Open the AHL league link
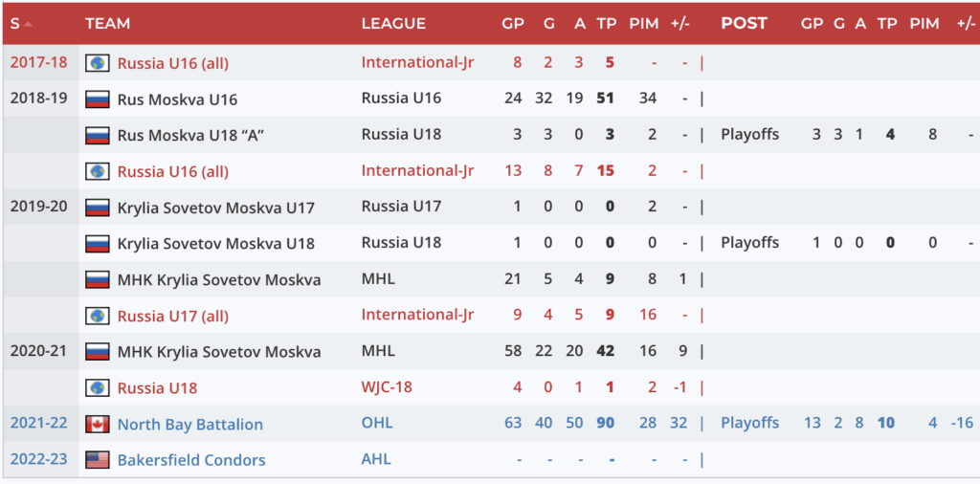The width and height of the screenshot is (980, 484). pyautogui.click(x=377, y=459)
